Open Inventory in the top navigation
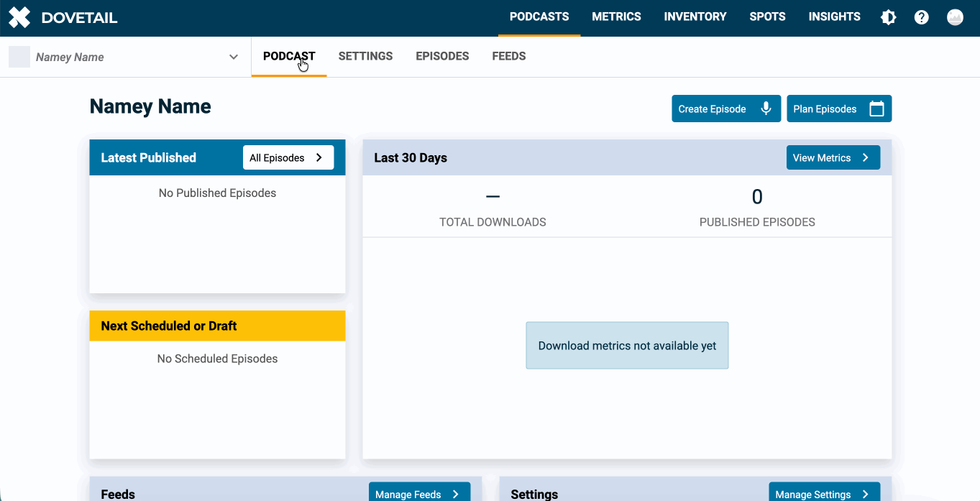This screenshot has width=980, height=501. [x=695, y=17]
